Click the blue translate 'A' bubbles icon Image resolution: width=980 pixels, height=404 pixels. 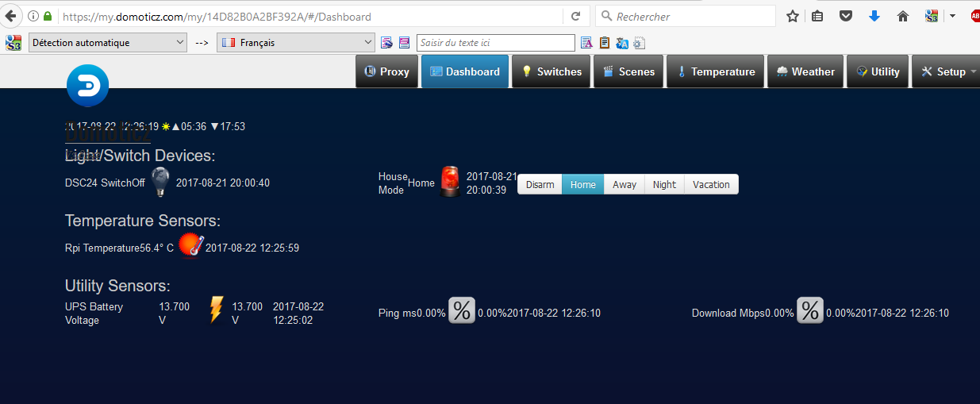coord(622,43)
